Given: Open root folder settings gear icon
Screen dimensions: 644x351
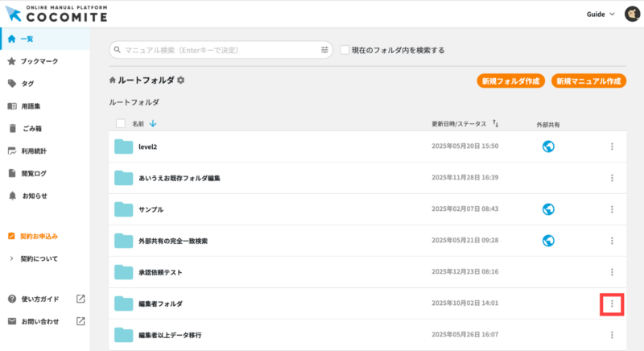Looking at the screenshot, I should click(x=181, y=81).
